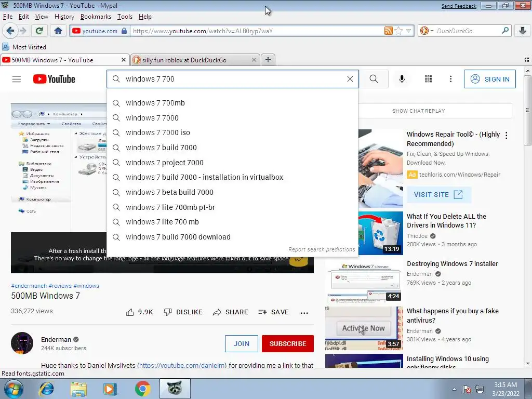The image size is (532, 399).
Task: Choose suggestion windows 7 beta build 7000
Action: click(232, 192)
